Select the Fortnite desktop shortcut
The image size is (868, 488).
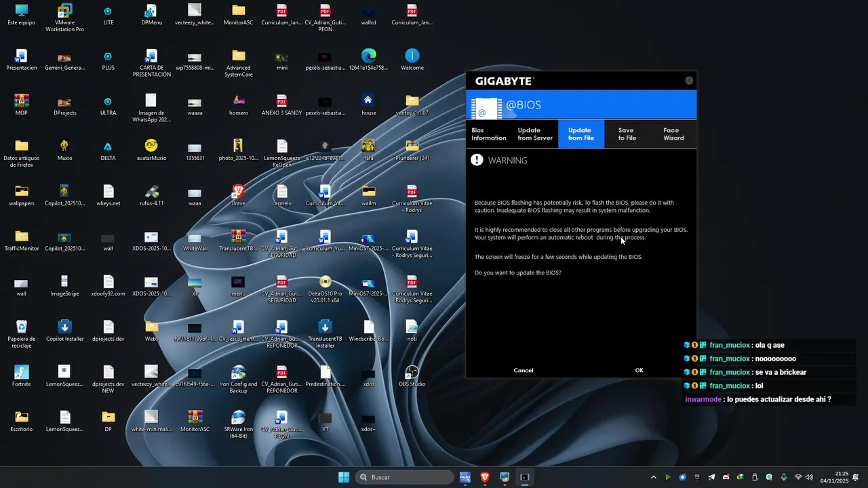point(22,376)
